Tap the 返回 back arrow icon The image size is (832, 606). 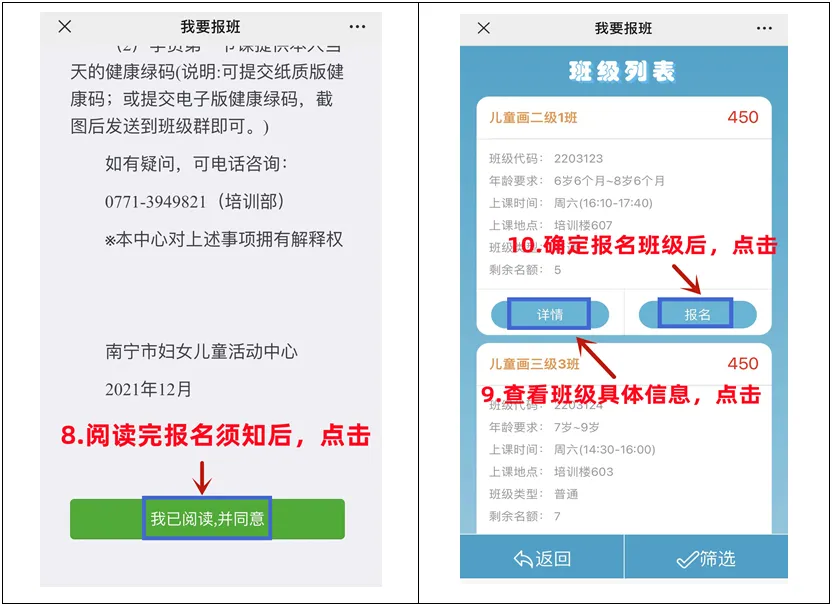523,559
